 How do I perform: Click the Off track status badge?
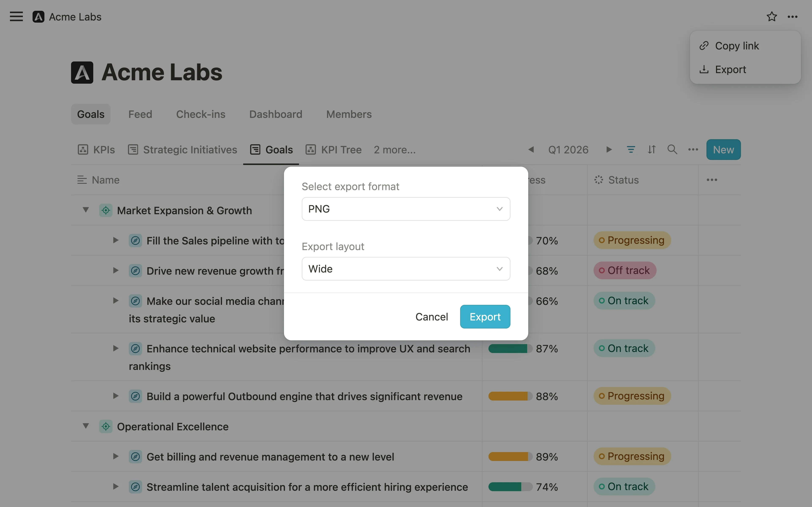[625, 271]
